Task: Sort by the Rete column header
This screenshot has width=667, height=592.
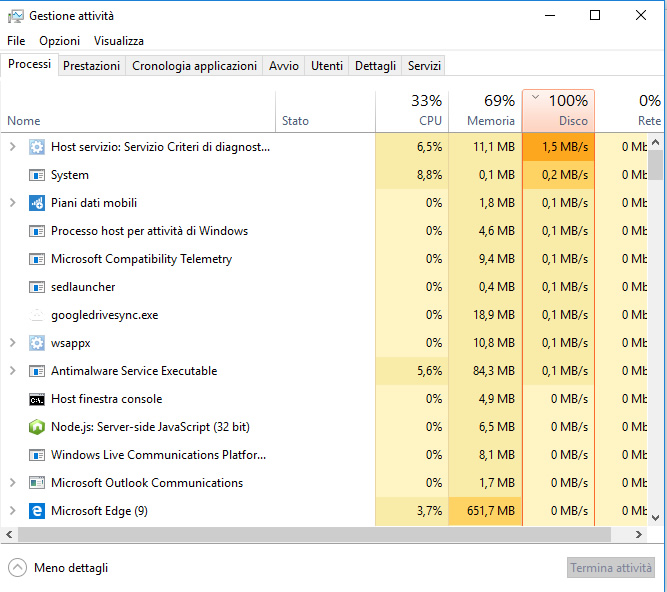Action: click(630, 111)
